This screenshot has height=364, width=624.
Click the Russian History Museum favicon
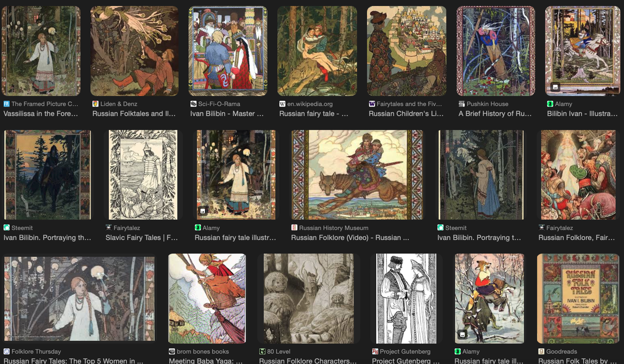pyautogui.click(x=294, y=228)
